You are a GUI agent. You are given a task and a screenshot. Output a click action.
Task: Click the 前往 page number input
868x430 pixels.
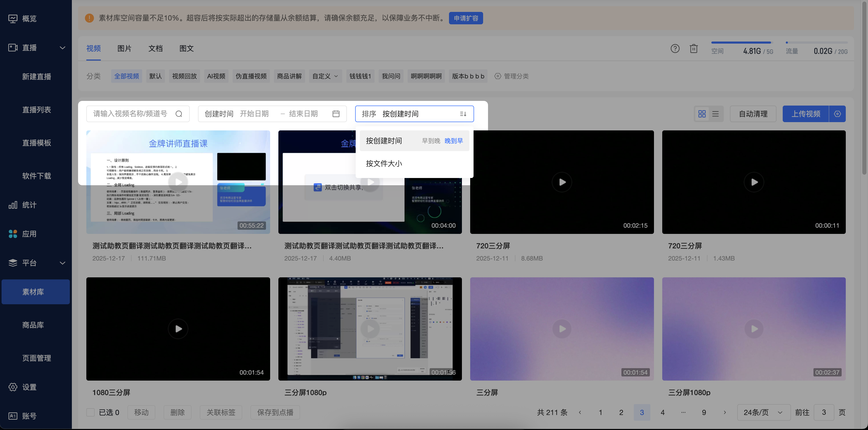click(824, 412)
